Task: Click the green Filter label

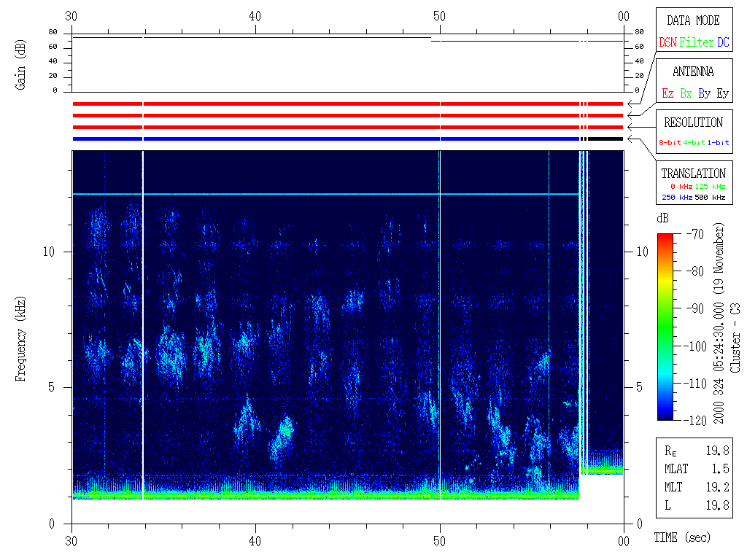Action: click(697, 42)
